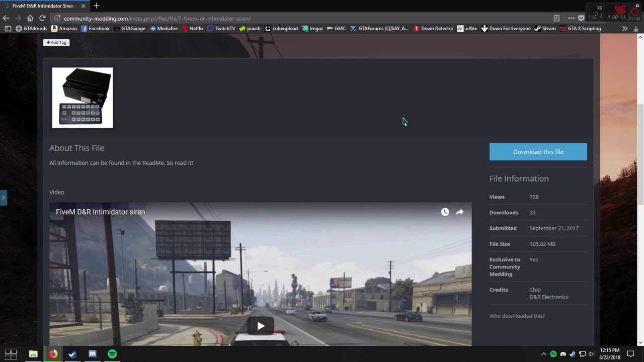The width and height of the screenshot is (644, 362).
Task: Click the Pocket save icon in the address bar
Action: (x=581, y=18)
